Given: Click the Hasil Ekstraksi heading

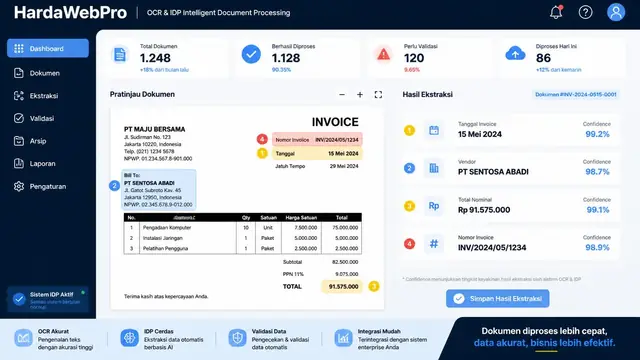Looking at the screenshot, I should pos(427,94).
